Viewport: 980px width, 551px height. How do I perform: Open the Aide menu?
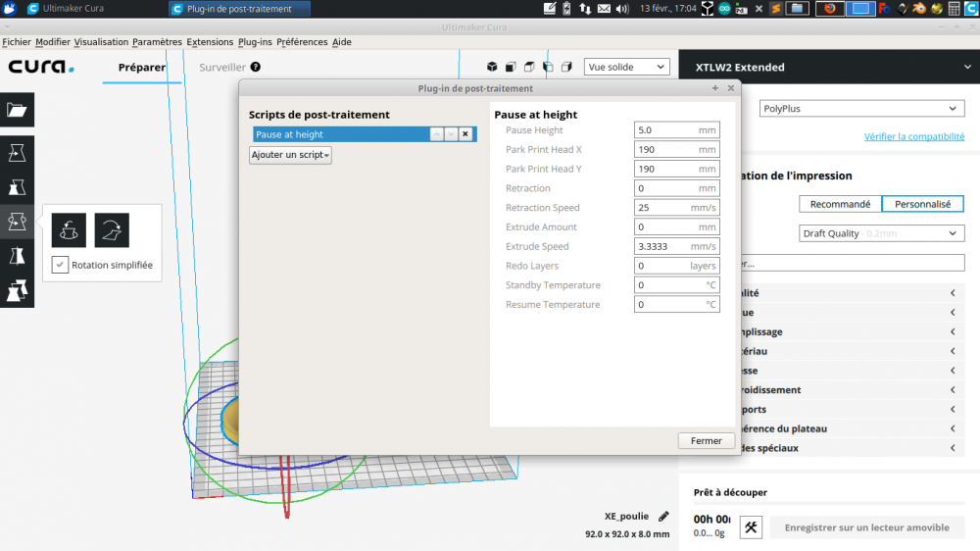tap(342, 42)
